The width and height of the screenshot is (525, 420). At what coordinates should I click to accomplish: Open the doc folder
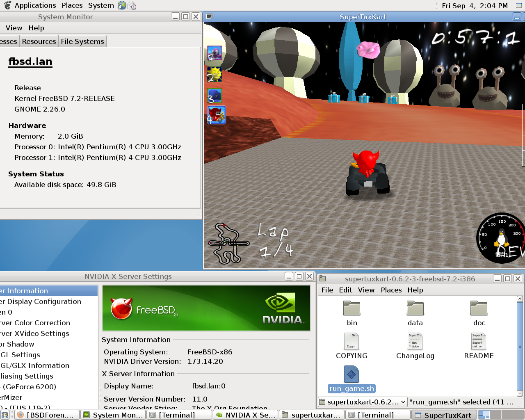click(479, 313)
